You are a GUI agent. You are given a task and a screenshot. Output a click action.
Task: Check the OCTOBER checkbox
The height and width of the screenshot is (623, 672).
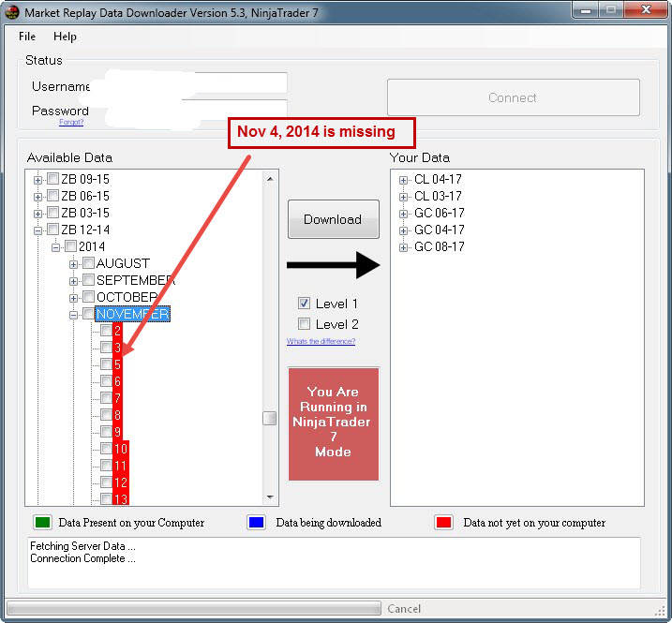[88, 296]
